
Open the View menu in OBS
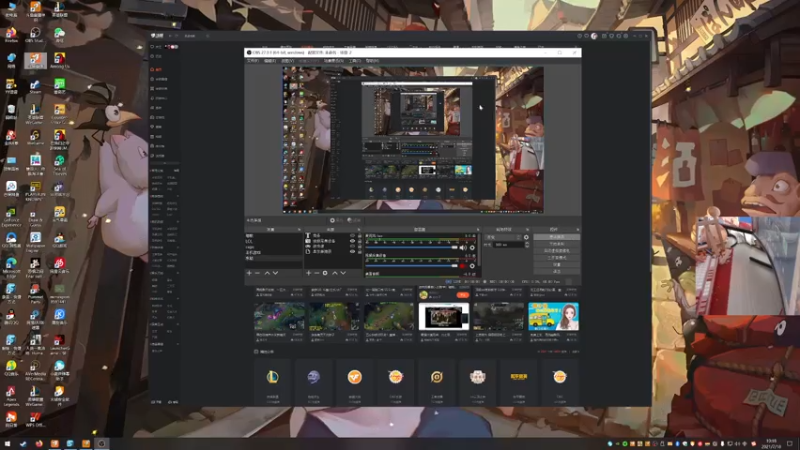tap(287, 61)
